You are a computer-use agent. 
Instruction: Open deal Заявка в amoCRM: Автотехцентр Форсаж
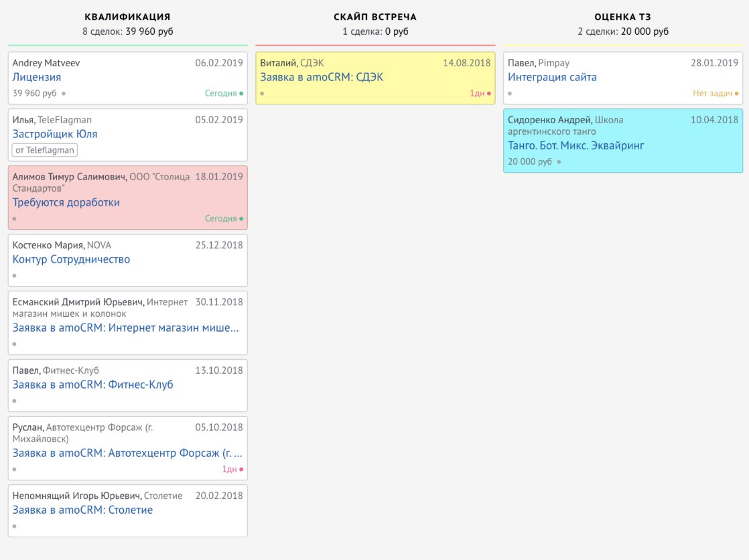[x=127, y=453]
